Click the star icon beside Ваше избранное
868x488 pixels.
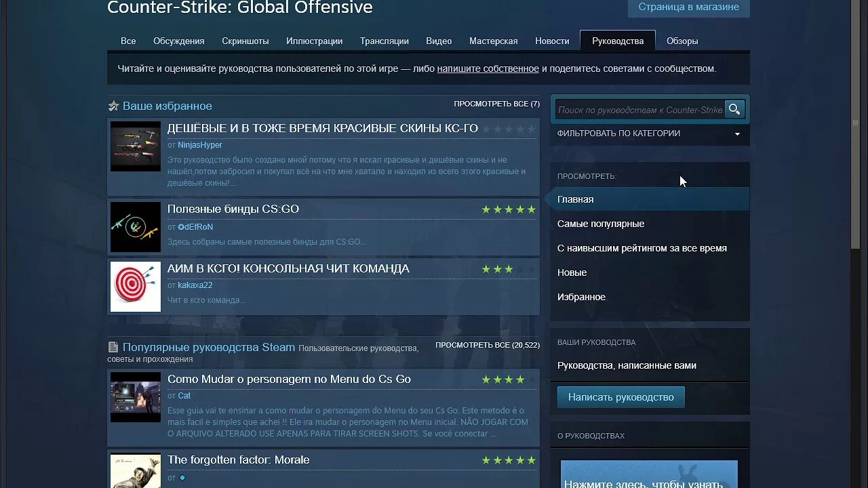tap(113, 106)
